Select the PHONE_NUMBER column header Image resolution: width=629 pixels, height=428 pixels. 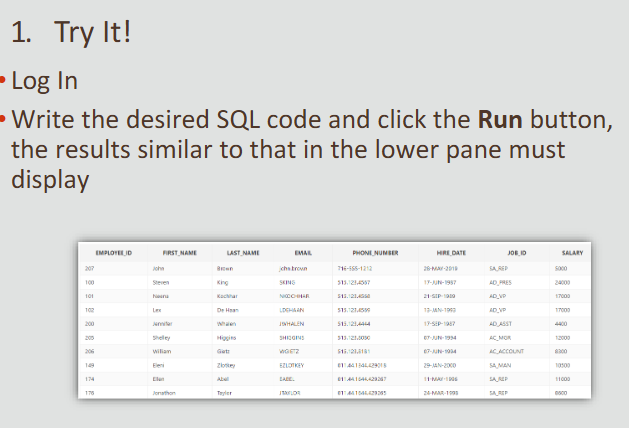tap(375, 253)
